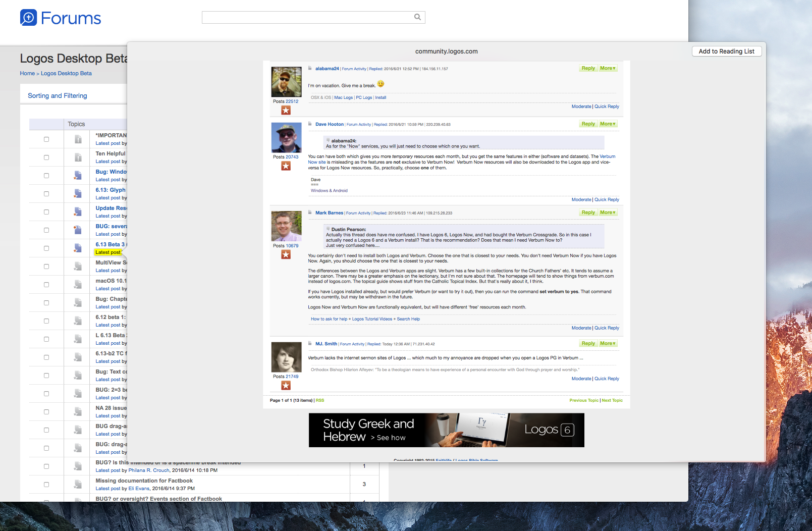The width and height of the screenshot is (812, 531).
Task: Click the forum search input field
Action: point(313,17)
